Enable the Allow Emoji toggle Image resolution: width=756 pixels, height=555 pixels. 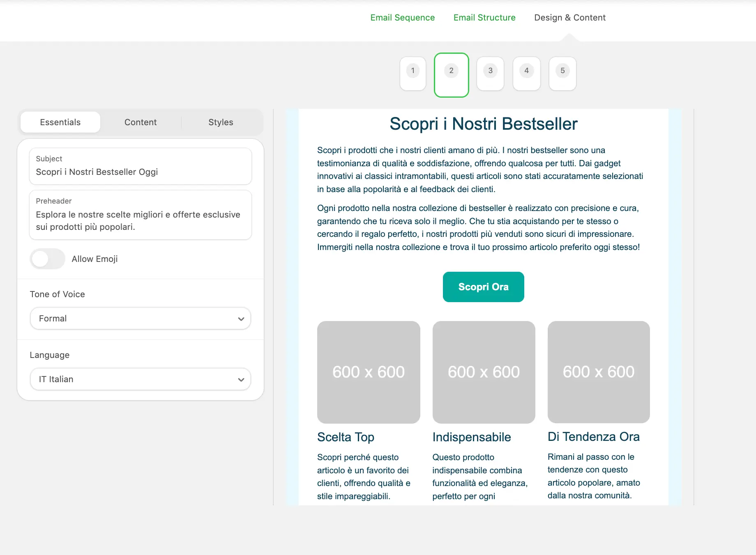click(x=47, y=259)
